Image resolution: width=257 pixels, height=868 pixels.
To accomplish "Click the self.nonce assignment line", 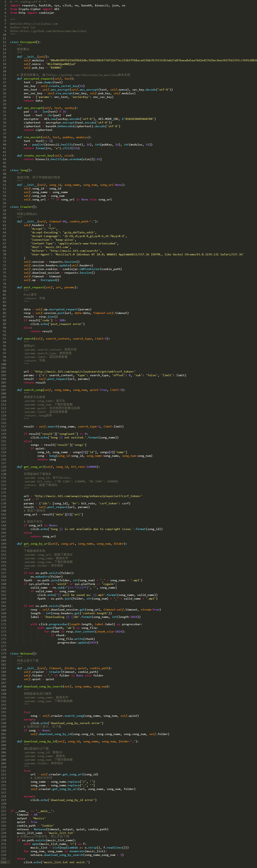I will coord(50,64).
